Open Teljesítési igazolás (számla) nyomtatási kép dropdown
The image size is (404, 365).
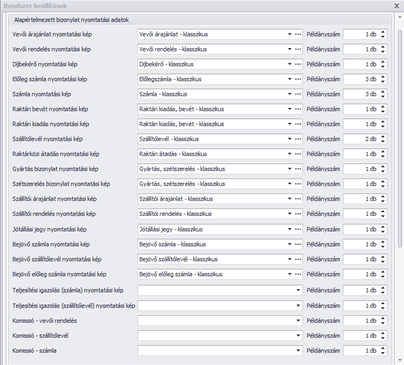(298, 290)
